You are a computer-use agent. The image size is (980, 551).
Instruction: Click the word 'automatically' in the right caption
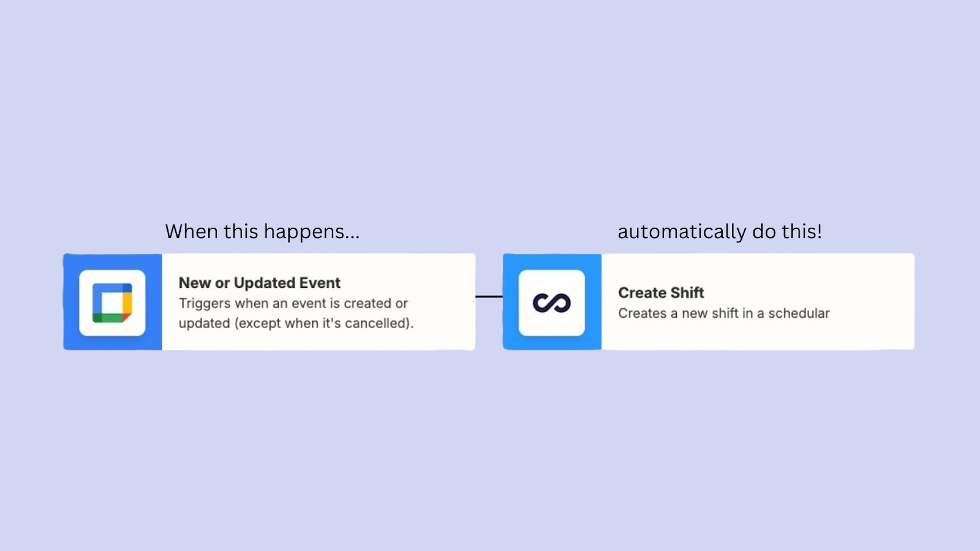(x=682, y=232)
